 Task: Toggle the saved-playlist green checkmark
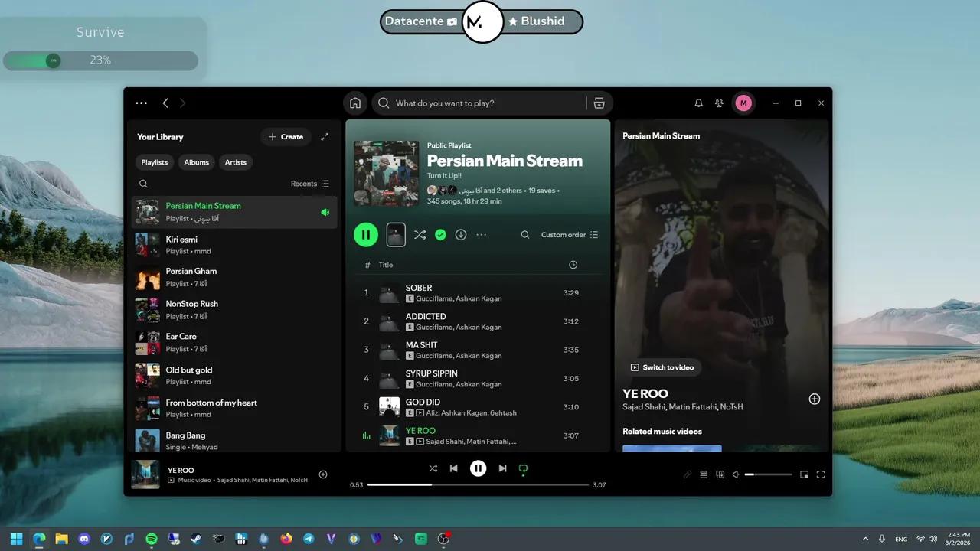coord(440,235)
